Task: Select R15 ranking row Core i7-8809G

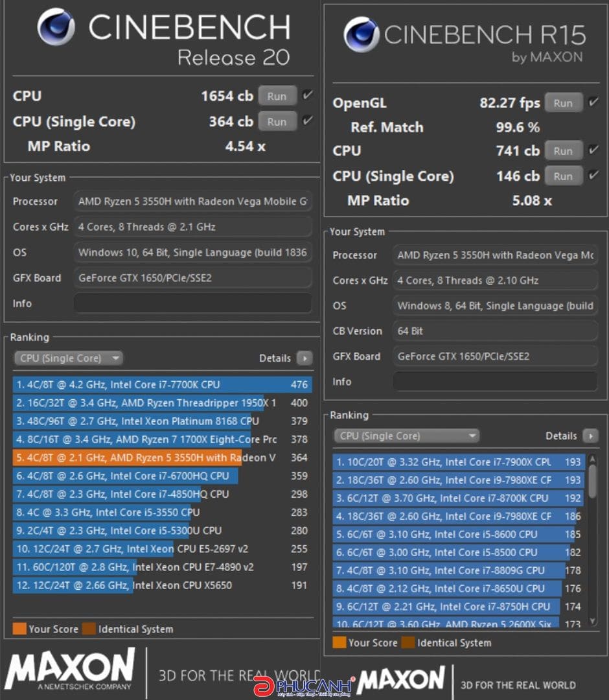Action: pos(459,570)
